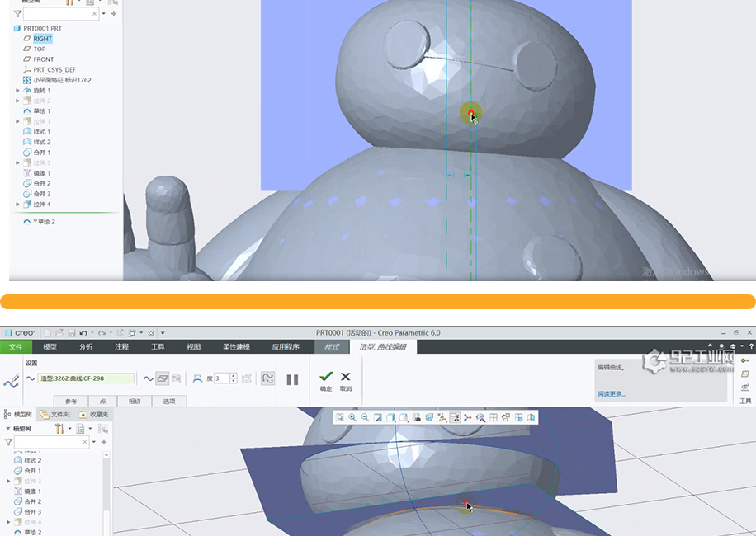Click the Help question mark icon

pos(751,346)
